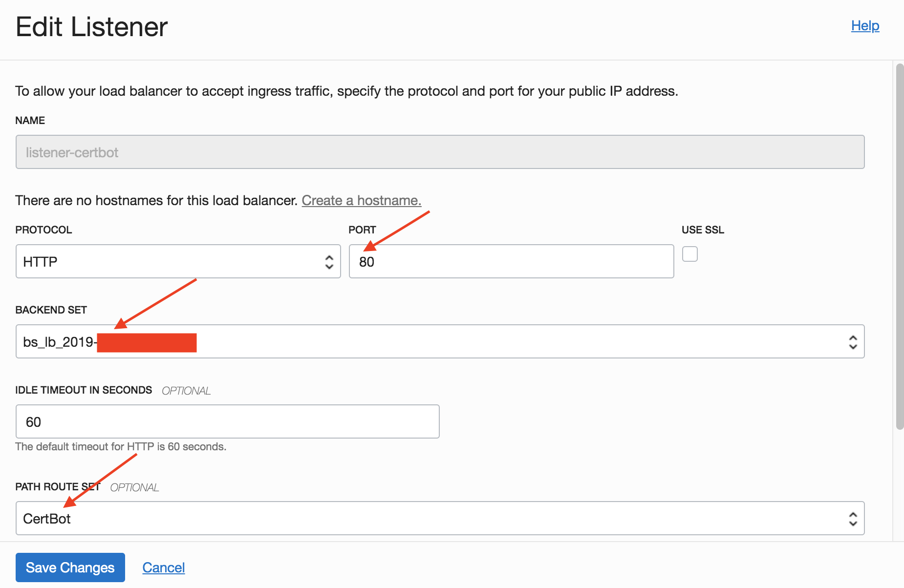Focus the Idle Timeout field showing 60
The width and height of the screenshot is (904, 588).
227,422
